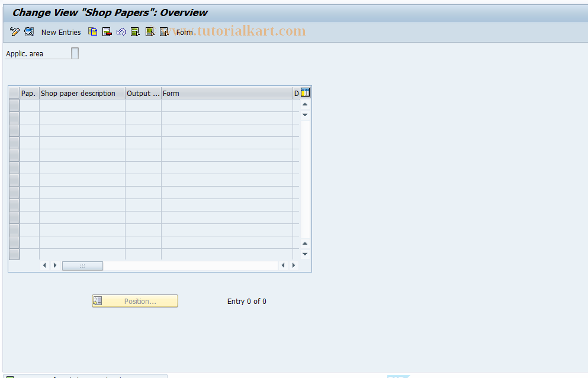588x378 pixels.
Task: Click first row Pap. cell
Action: click(29, 105)
